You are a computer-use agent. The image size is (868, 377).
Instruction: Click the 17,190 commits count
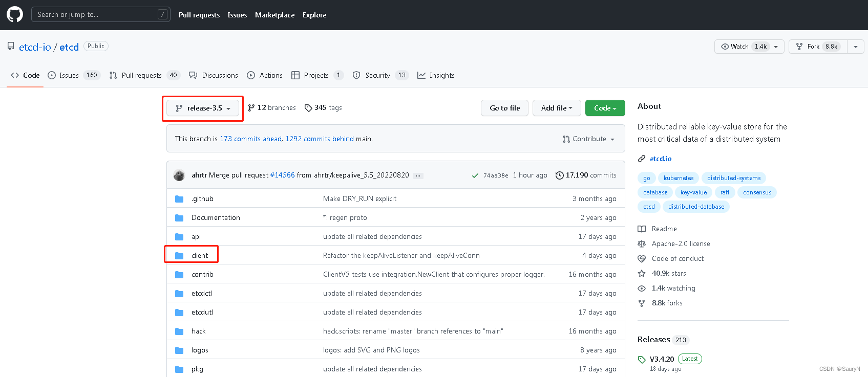point(591,175)
